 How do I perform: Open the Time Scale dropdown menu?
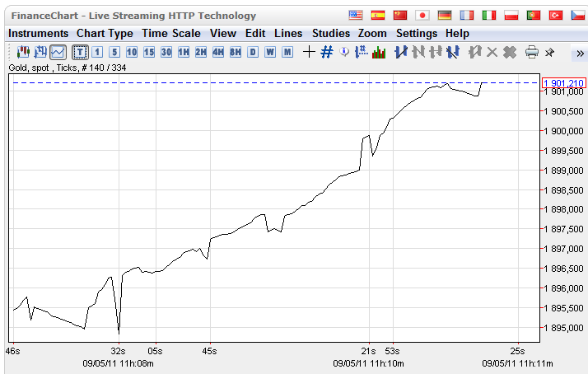pos(170,34)
